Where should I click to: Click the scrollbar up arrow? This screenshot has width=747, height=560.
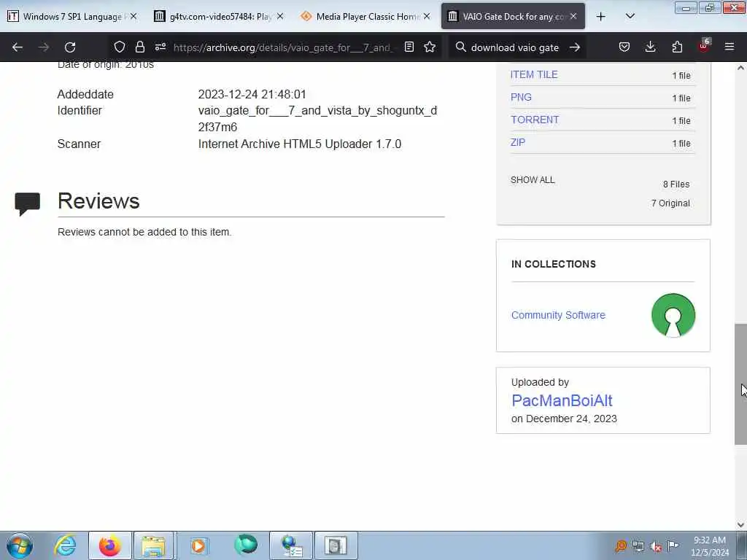click(x=741, y=68)
